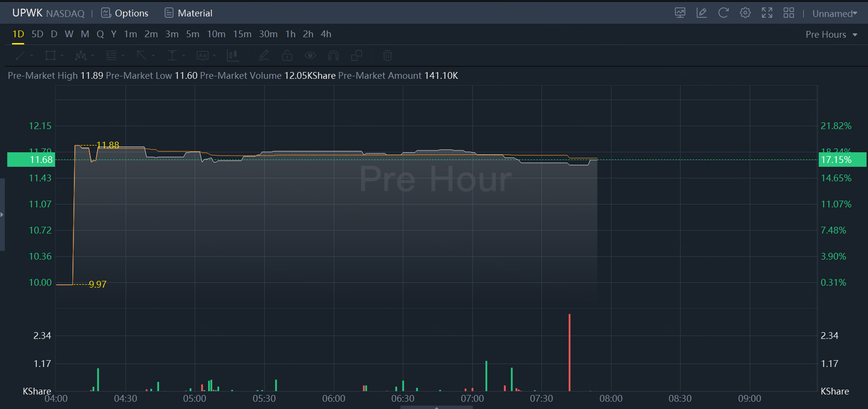The image size is (868, 409).
Task: Expand the Fibonacci tool dropdown arrow
Action: click(123, 56)
